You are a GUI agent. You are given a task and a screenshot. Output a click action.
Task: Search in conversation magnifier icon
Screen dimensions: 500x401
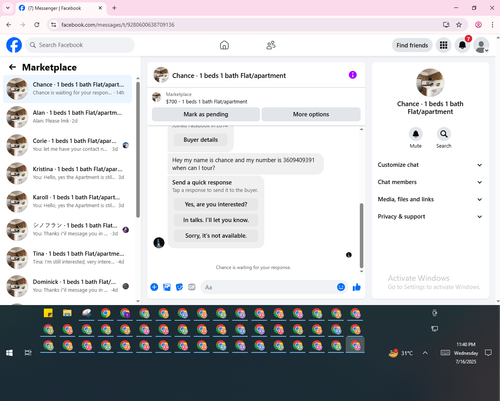(x=444, y=134)
